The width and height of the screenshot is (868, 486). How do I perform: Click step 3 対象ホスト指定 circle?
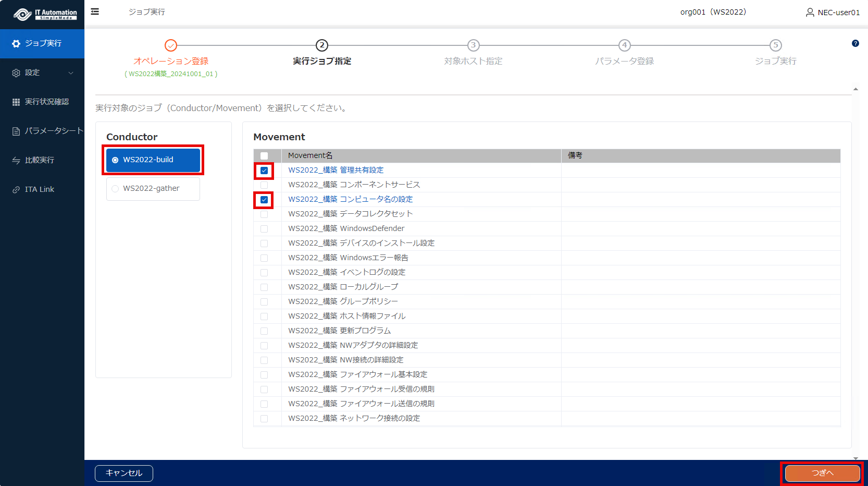[x=473, y=45]
